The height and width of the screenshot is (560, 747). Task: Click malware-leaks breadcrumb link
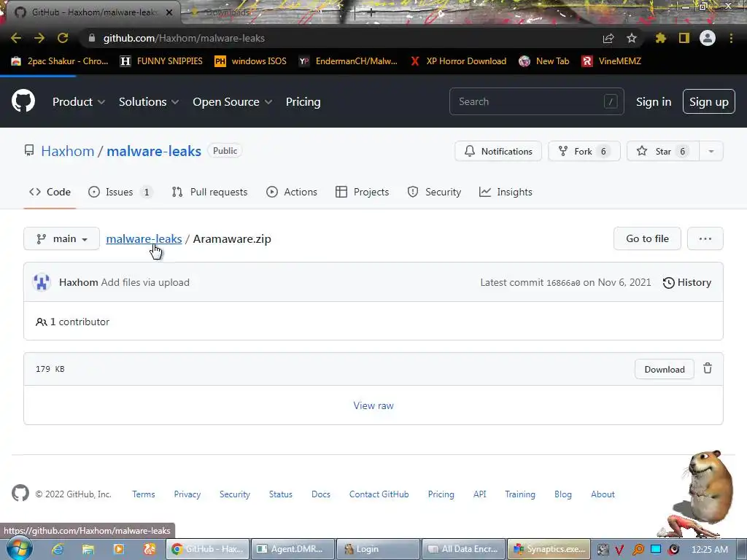[144, 238]
